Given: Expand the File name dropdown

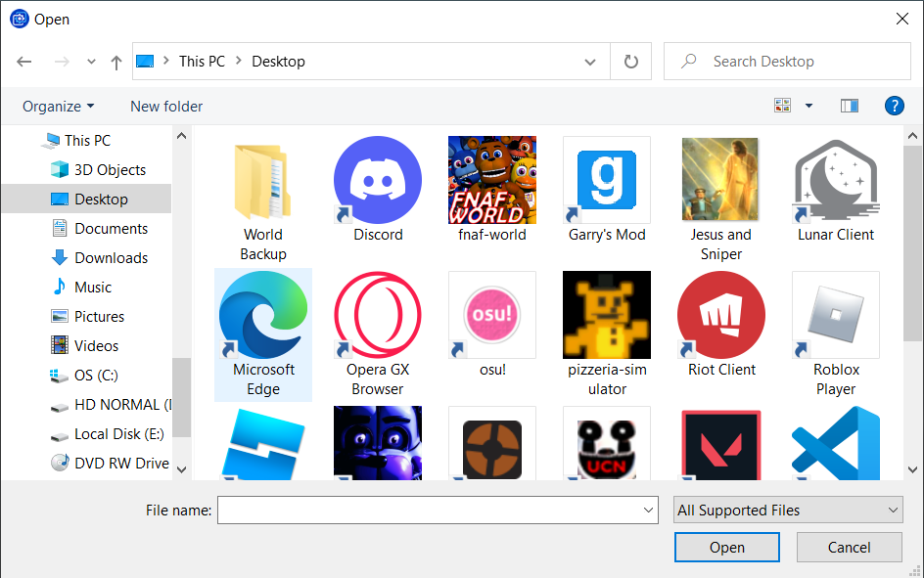Looking at the screenshot, I should [x=648, y=510].
